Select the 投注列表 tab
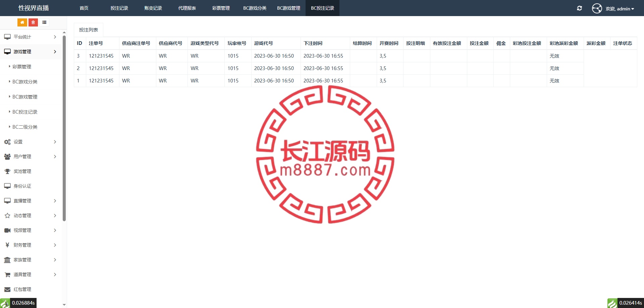644x308 pixels. 89,30
